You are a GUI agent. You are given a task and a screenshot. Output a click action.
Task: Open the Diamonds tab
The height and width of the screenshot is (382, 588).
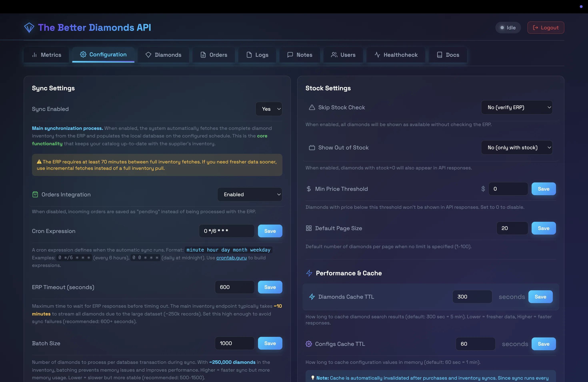pos(163,55)
